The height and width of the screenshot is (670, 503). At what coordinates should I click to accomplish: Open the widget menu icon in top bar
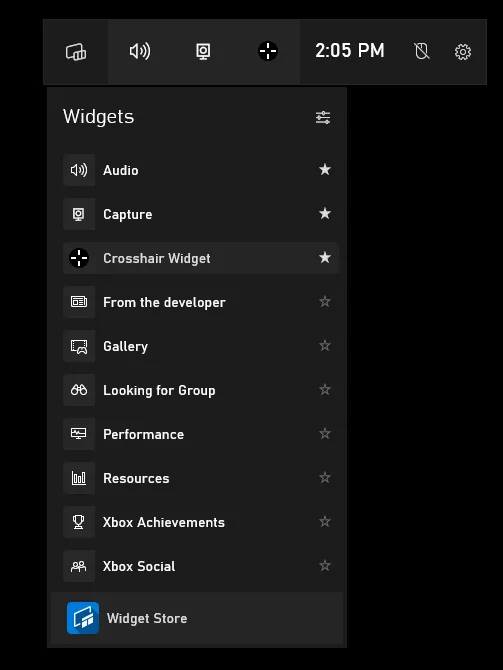coord(76,52)
